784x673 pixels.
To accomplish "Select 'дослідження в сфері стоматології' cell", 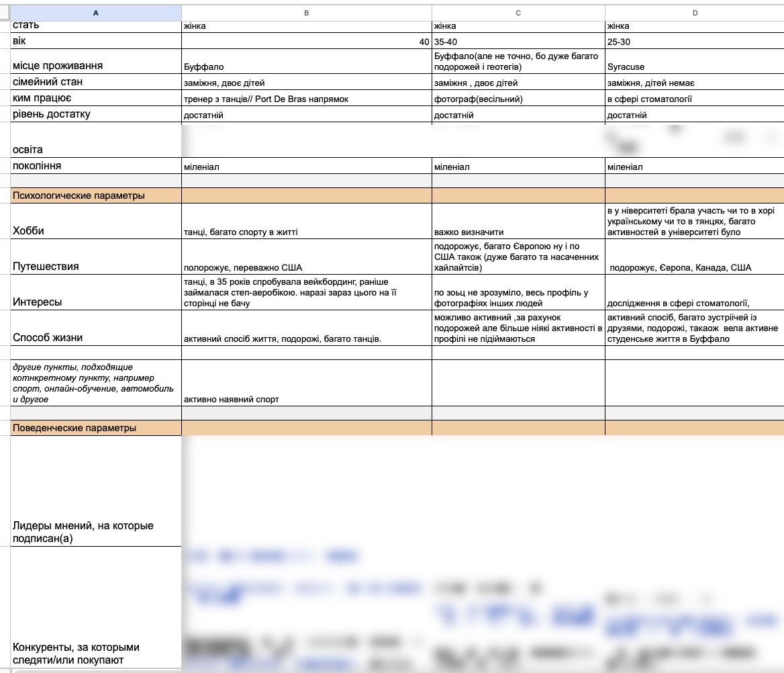I will tap(695, 292).
